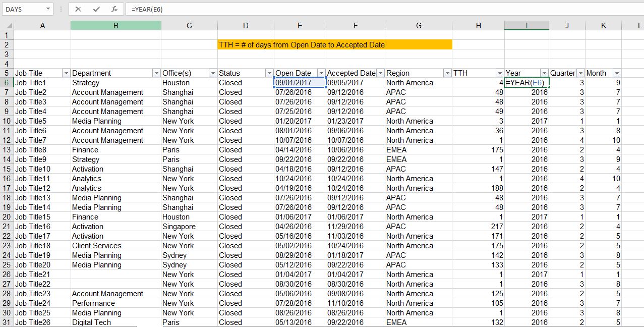Select column I header
Image resolution: width=644 pixels, height=327 pixels.
coord(526,25)
